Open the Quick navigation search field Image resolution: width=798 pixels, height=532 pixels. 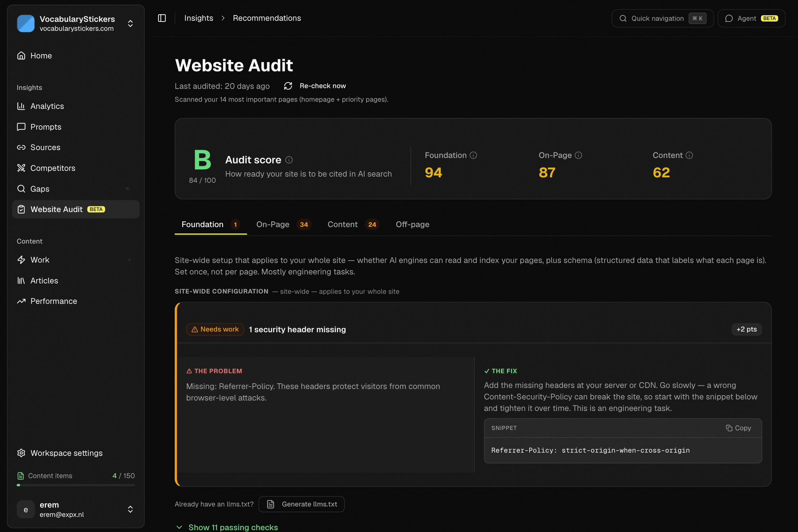click(x=662, y=18)
